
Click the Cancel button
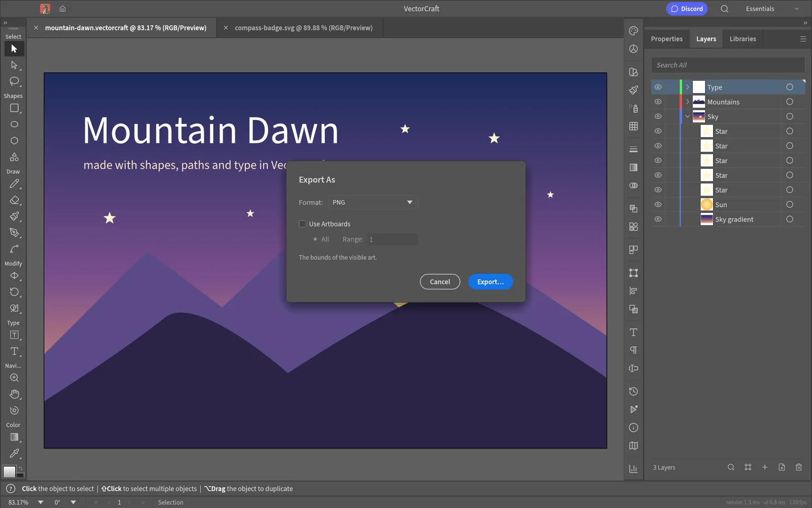pos(440,282)
